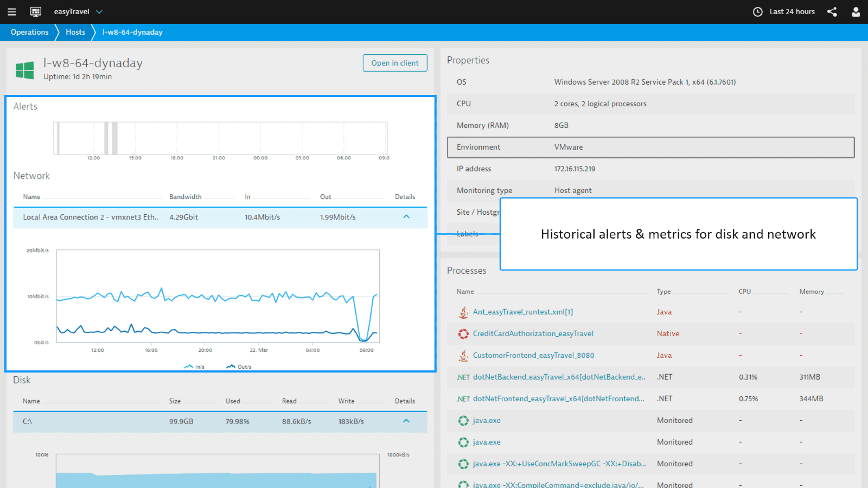Sort disk table by Used column
The height and width of the screenshot is (488, 868).
pos(233,401)
